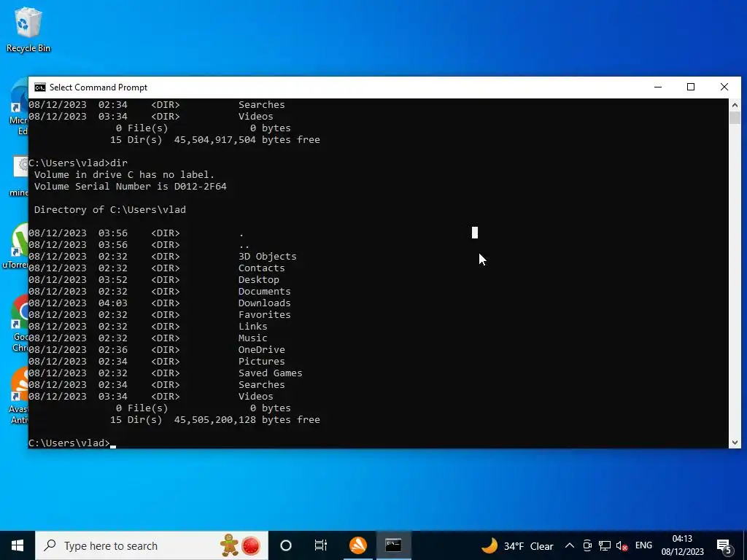The height and width of the screenshot is (560, 747).
Task: Click the Meet Now tray icon
Action: [x=587, y=545]
